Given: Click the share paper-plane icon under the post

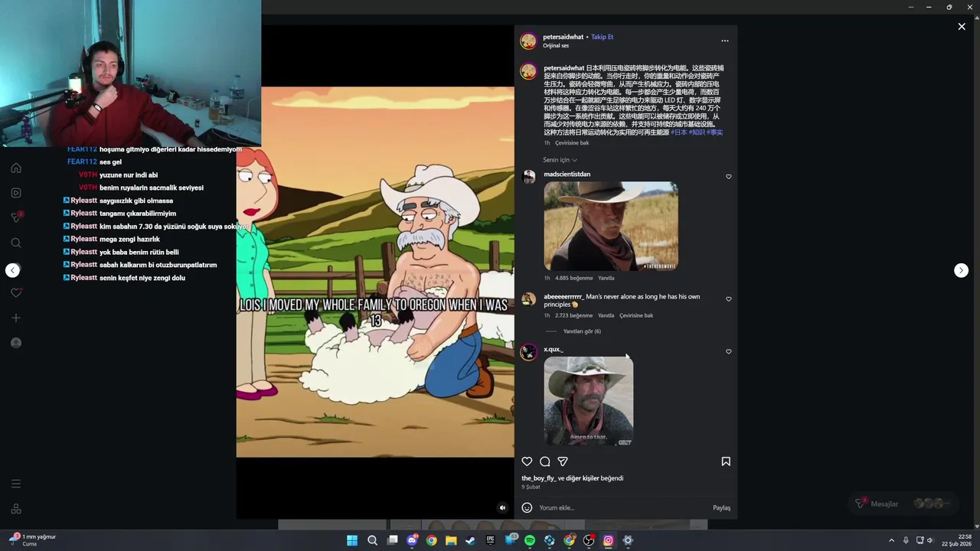Looking at the screenshot, I should click(563, 461).
